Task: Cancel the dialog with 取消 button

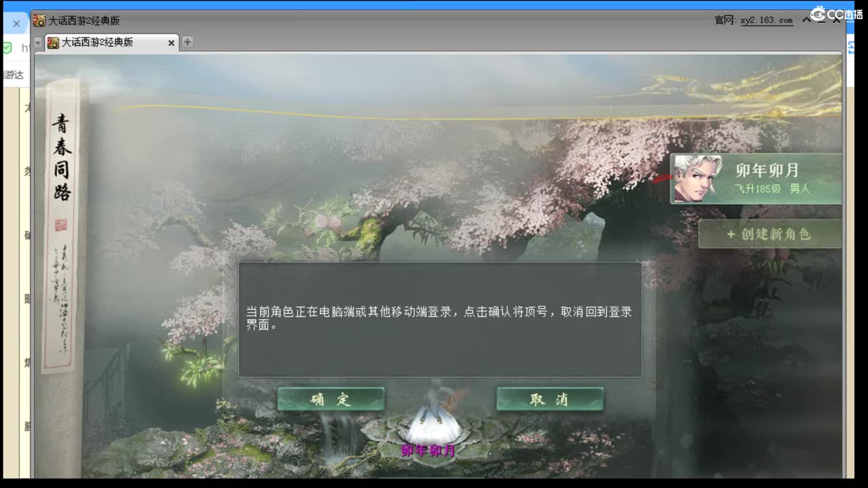Action: click(x=550, y=399)
